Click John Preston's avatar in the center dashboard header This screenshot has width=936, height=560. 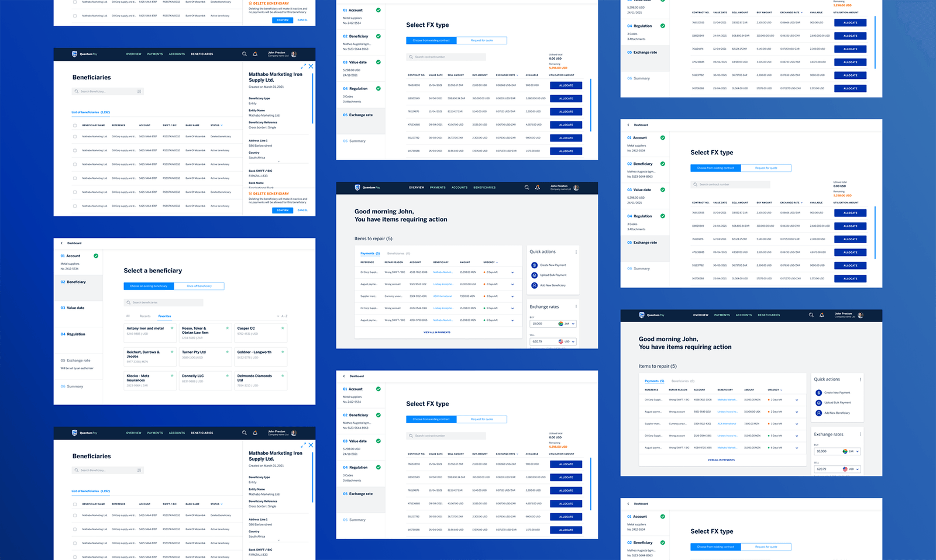coord(576,188)
